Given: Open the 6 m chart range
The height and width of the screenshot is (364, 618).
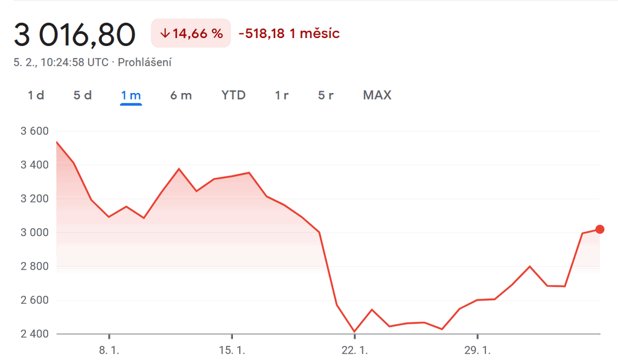Looking at the screenshot, I should pos(181,95).
